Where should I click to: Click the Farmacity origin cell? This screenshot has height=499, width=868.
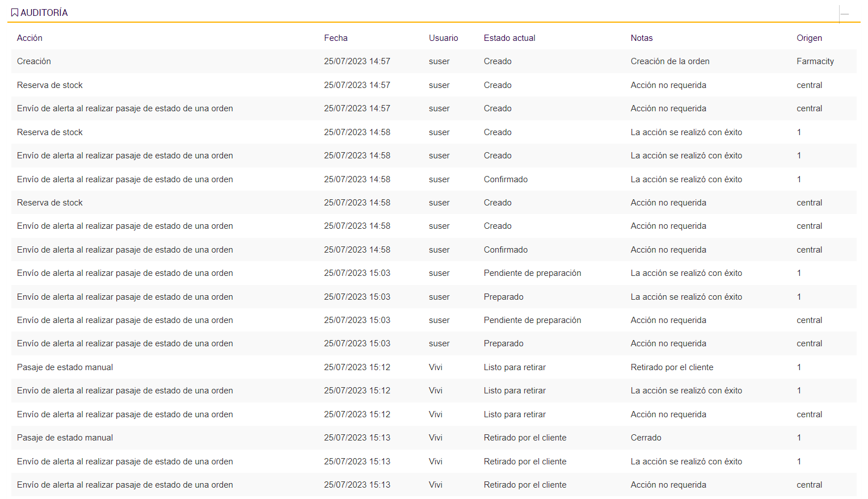[815, 61]
